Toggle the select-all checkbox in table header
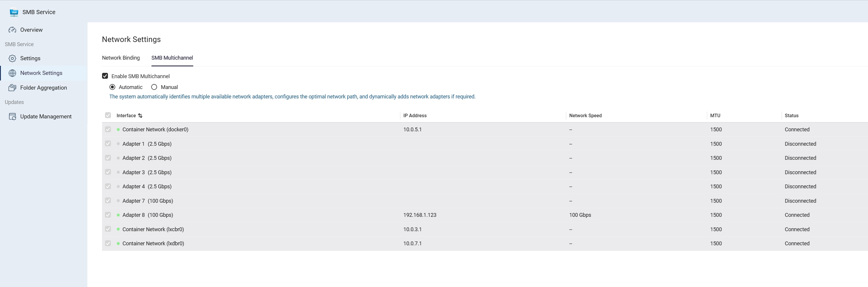Viewport: 868px width, 287px height. pos(108,115)
